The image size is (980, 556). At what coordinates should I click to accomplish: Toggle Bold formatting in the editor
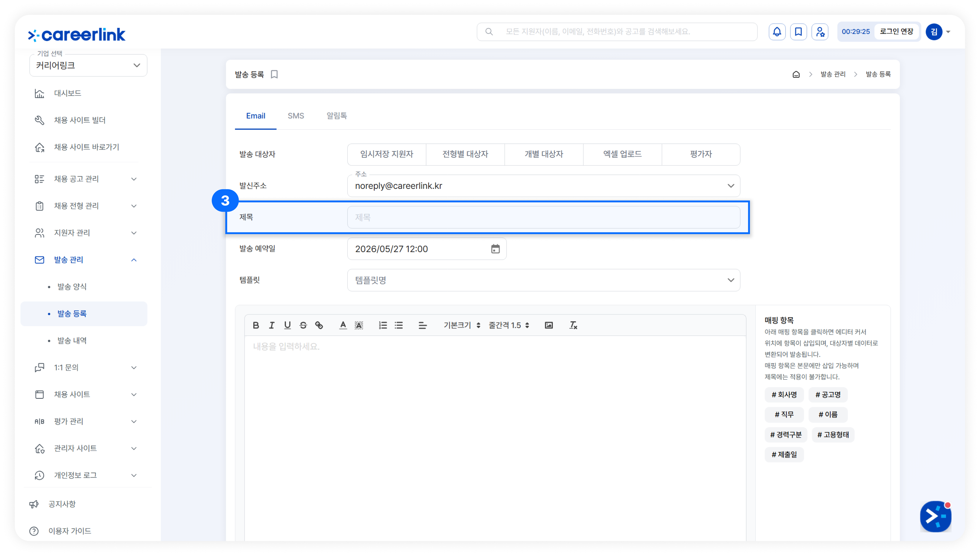(256, 325)
